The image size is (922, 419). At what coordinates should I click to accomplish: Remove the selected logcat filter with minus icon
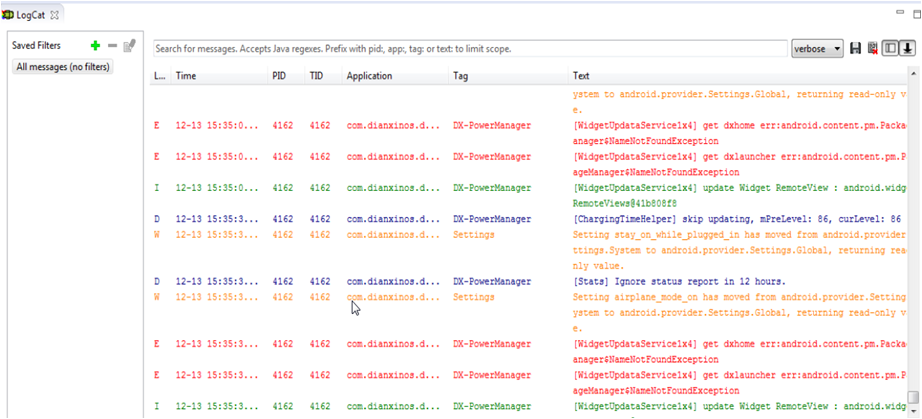coord(112,45)
